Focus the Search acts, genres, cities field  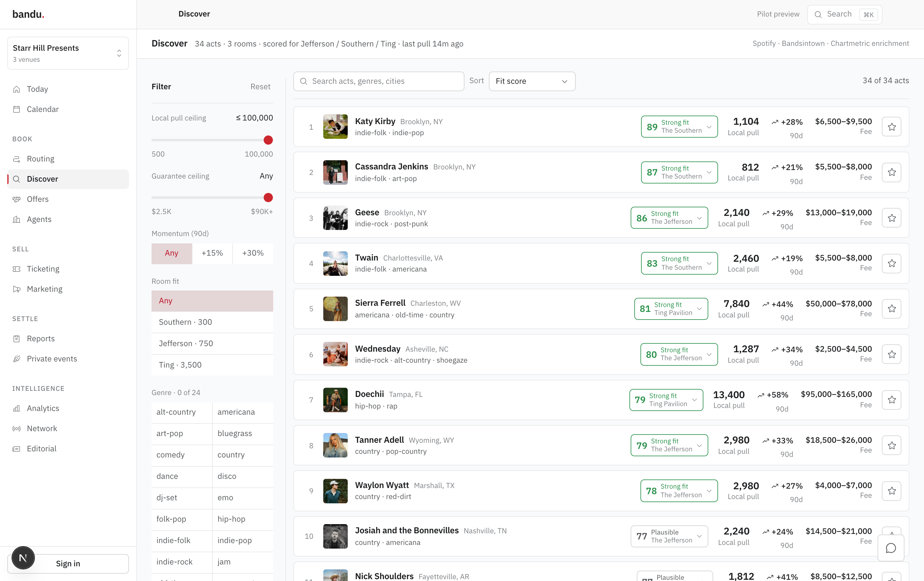click(x=378, y=81)
